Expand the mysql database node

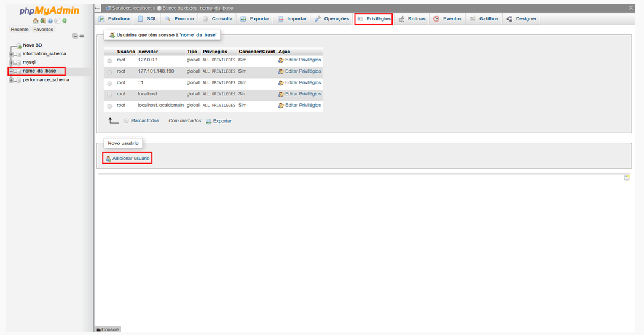click(x=11, y=63)
